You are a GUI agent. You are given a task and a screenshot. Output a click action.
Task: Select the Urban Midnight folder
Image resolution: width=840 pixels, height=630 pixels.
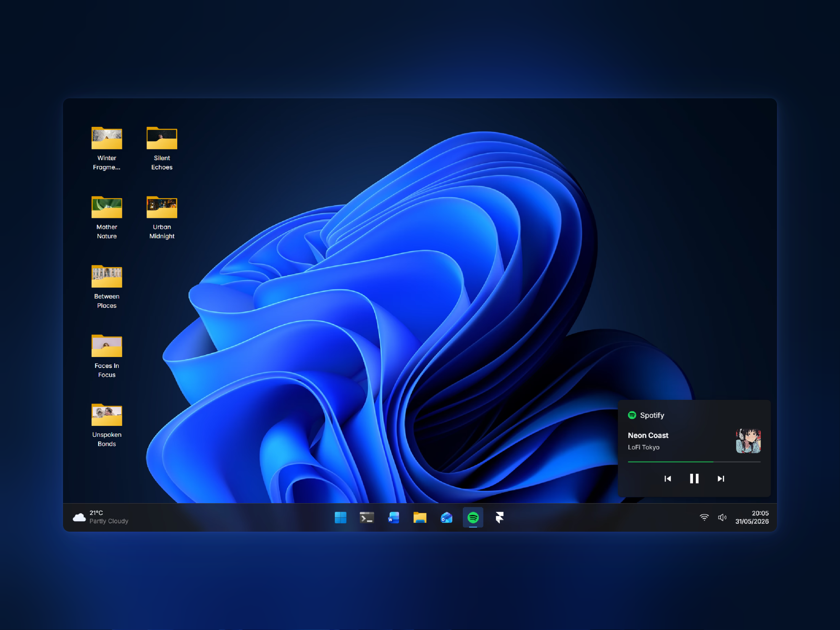click(162, 207)
